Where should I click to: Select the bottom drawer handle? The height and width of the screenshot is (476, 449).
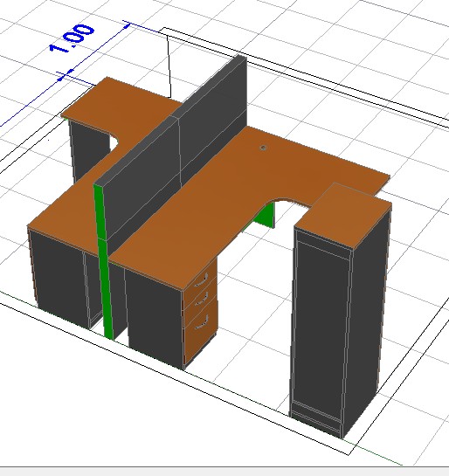point(201,322)
